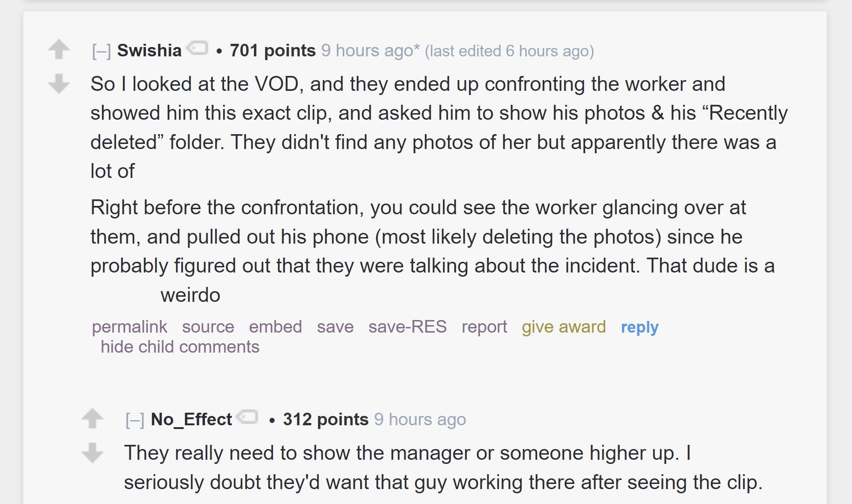Downvote No_Effect's reply
This screenshot has height=504, width=852.
click(92, 453)
